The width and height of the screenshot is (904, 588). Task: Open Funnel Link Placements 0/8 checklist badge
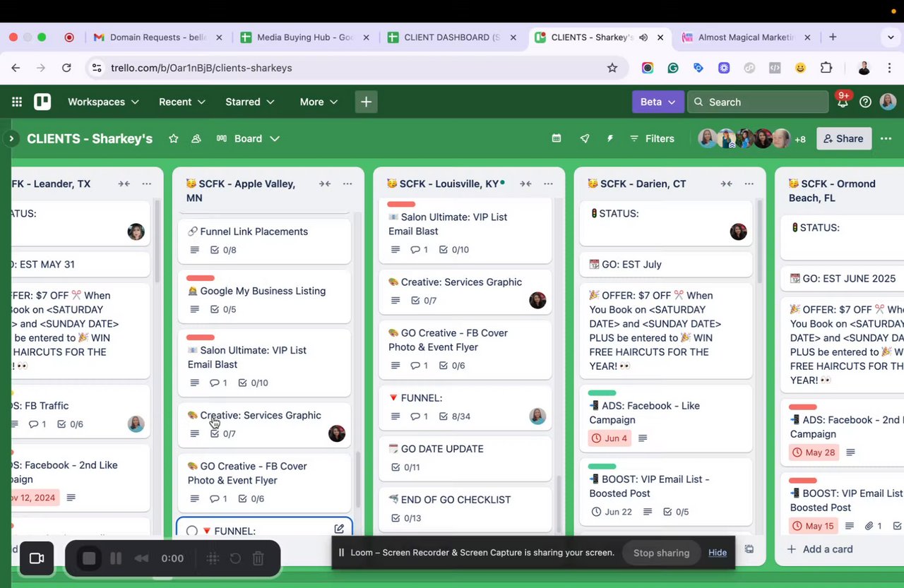click(223, 250)
